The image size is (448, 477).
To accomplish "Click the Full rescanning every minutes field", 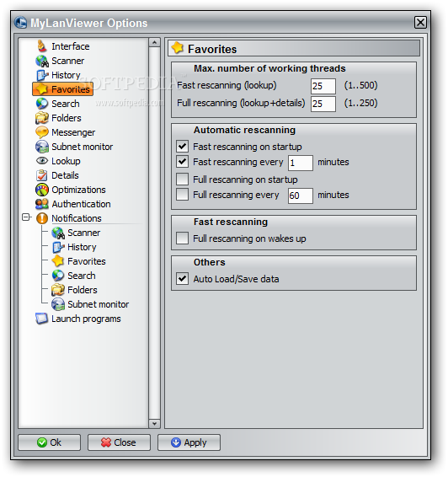I will (x=301, y=196).
